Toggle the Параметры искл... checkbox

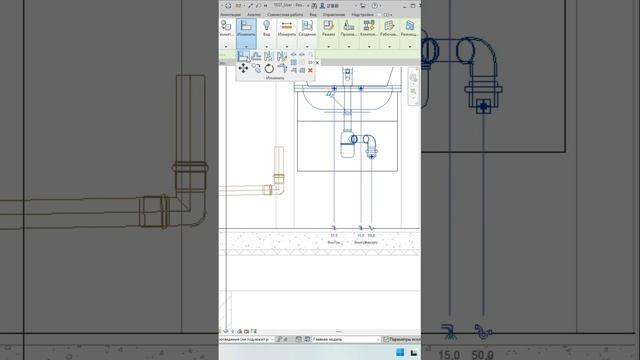pos(386,339)
